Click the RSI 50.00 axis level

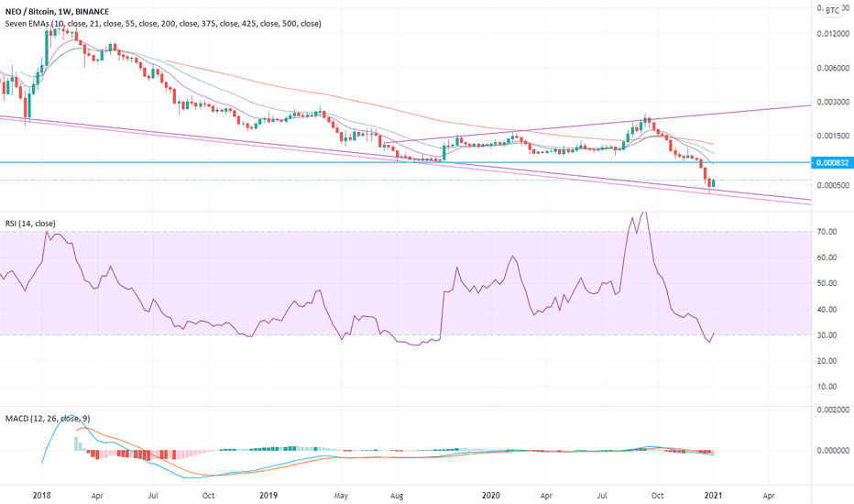pyautogui.click(x=827, y=283)
